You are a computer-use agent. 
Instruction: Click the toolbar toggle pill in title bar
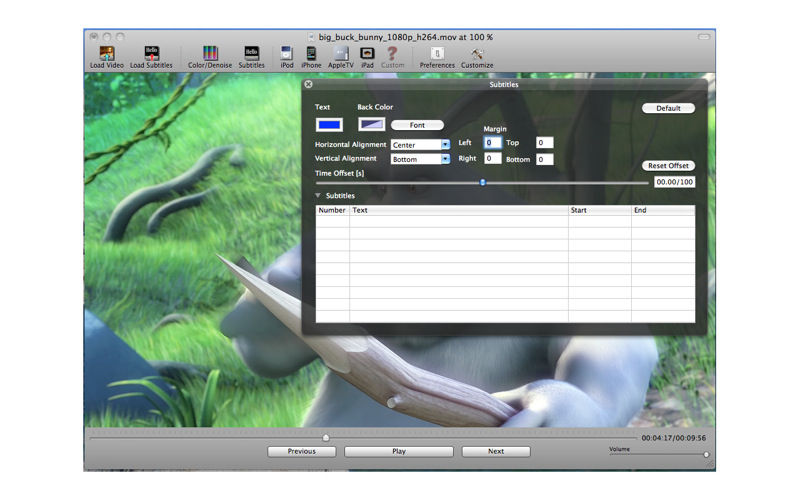click(x=704, y=37)
